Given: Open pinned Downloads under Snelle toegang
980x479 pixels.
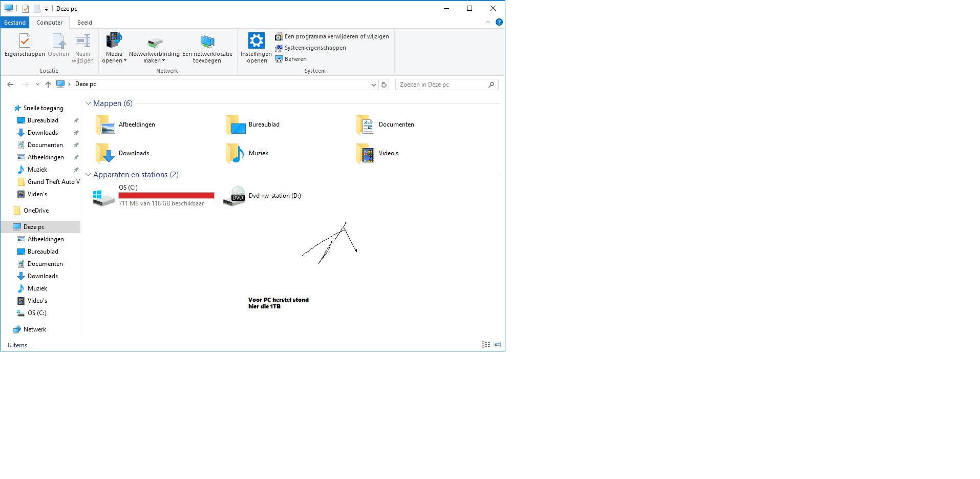Looking at the screenshot, I should pos(42,133).
